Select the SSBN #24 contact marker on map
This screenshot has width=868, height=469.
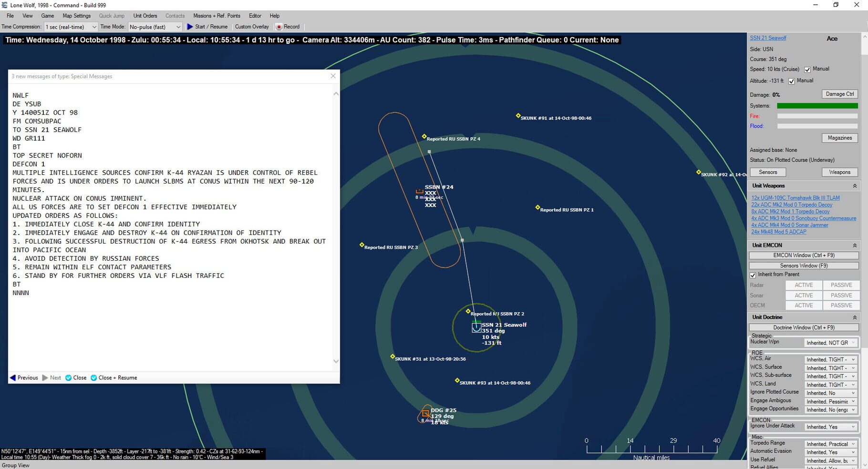(420, 191)
